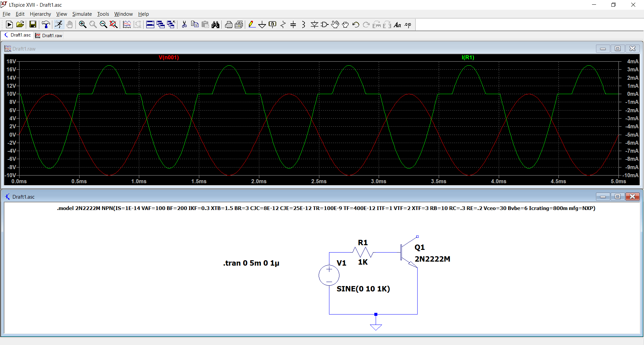Click the Redo arrow icon

[x=366, y=24]
